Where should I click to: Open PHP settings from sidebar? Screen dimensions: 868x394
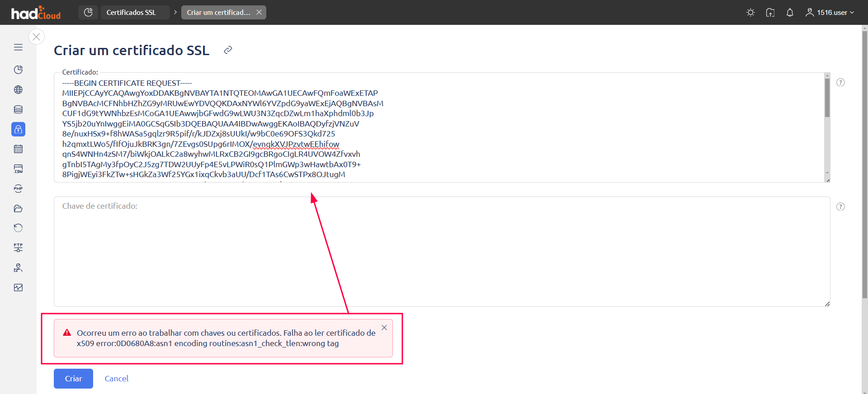click(18, 189)
